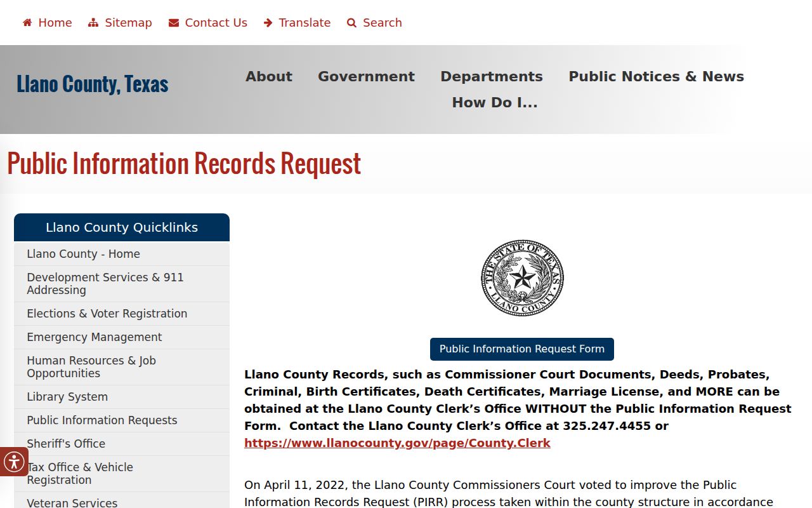Image resolution: width=812 pixels, height=508 pixels.
Task: Click the Llano County Quicklinks header
Action: click(x=122, y=227)
